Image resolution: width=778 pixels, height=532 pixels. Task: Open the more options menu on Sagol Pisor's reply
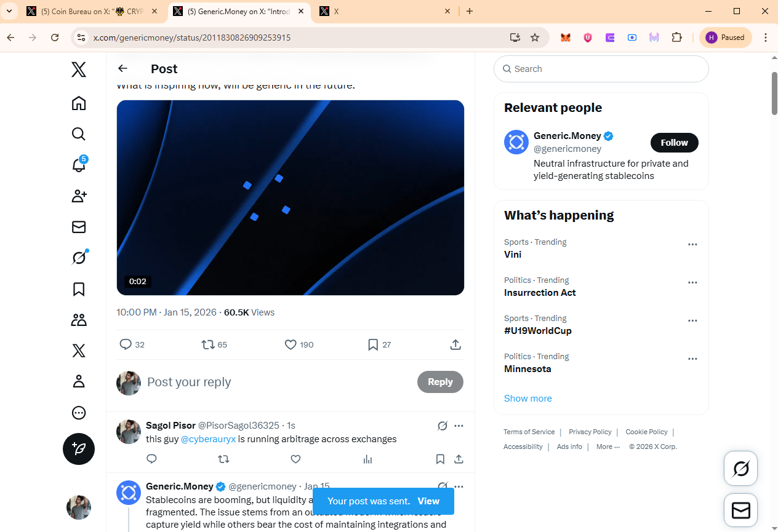point(459,426)
